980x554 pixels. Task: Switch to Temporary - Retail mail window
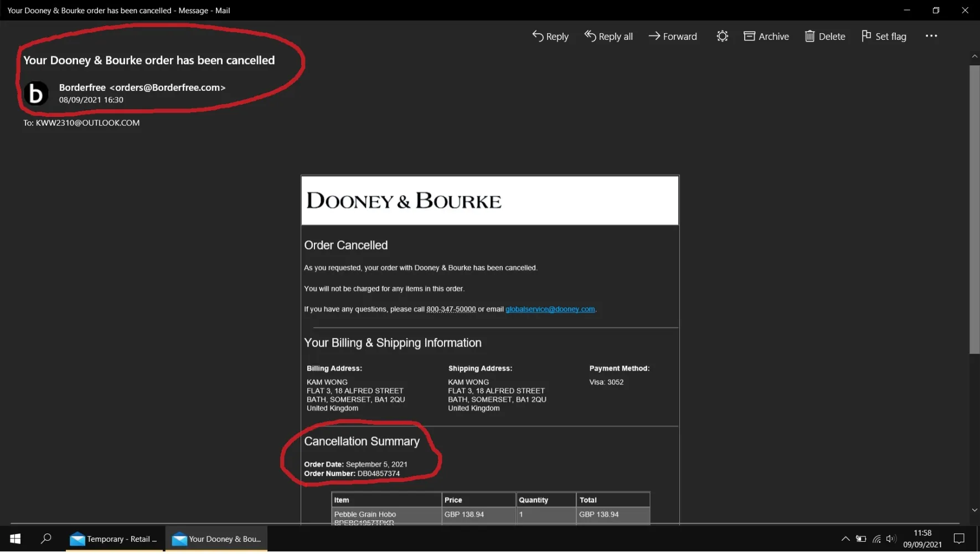[114, 539]
